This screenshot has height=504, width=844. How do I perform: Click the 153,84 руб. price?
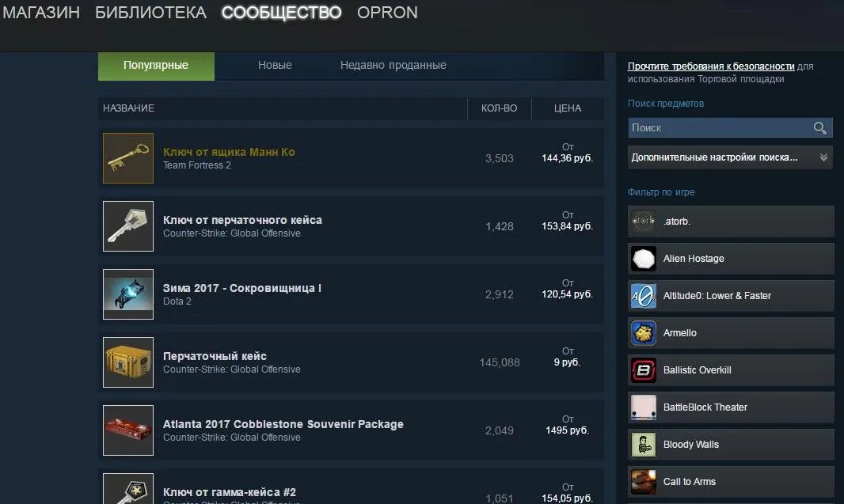[x=568, y=226]
